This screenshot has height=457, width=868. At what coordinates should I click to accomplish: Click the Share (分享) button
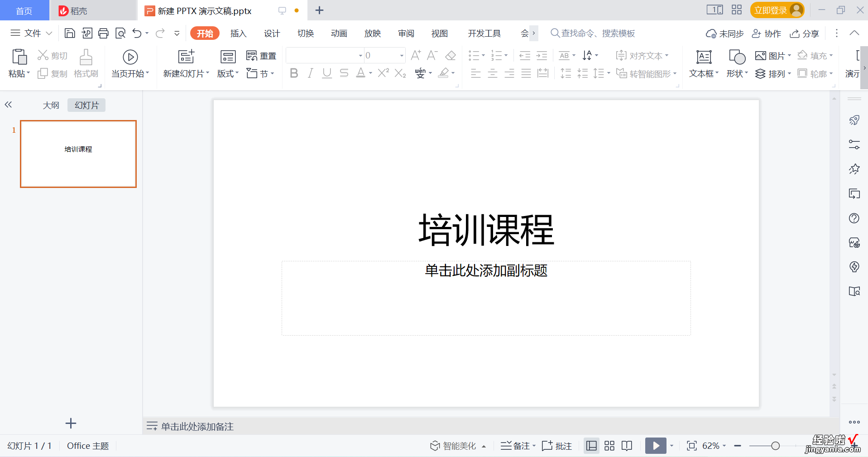coord(805,34)
